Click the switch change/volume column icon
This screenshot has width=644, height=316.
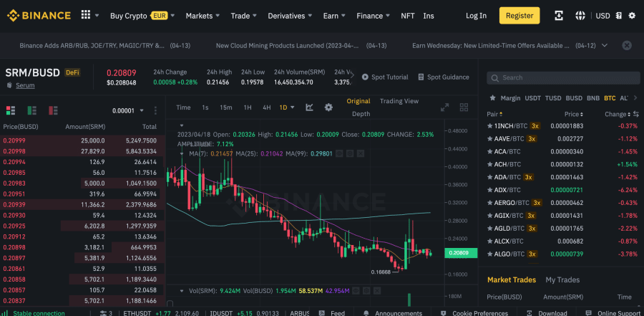coord(636,114)
